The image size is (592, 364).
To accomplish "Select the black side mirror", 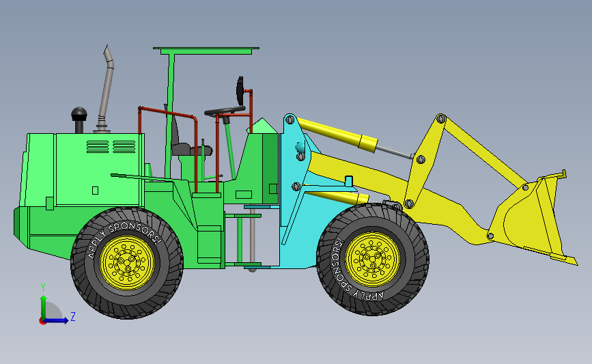I will [x=240, y=91].
